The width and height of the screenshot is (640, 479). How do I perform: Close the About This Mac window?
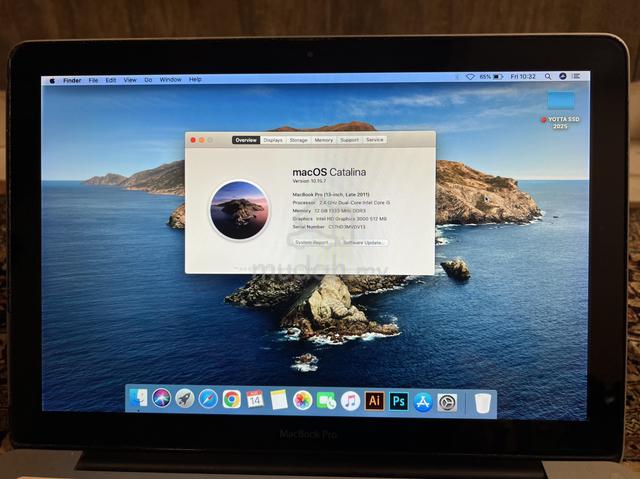pyautogui.click(x=193, y=140)
